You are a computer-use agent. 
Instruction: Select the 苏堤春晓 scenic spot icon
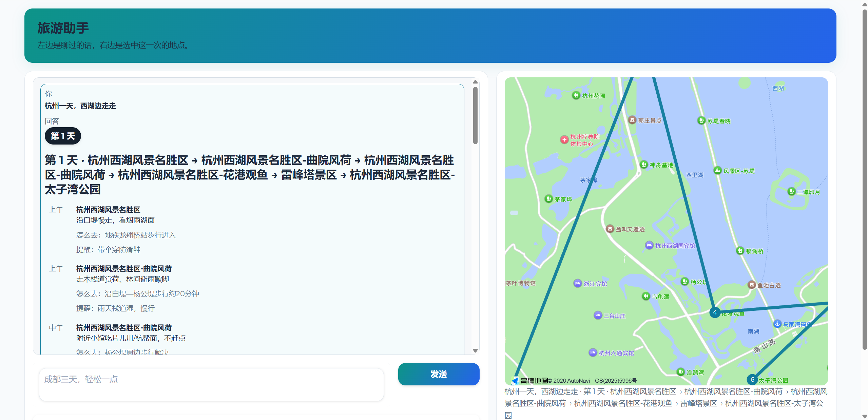click(x=701, y=120)
